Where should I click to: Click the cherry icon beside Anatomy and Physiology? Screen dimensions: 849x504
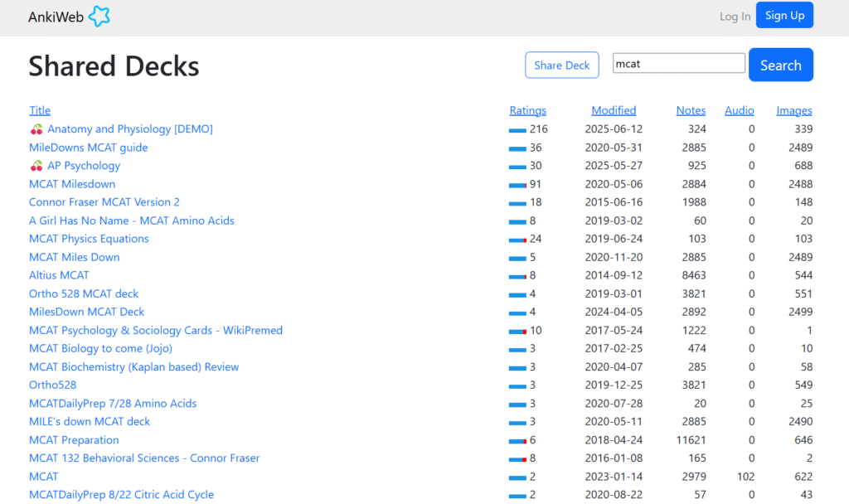pyautogui.click(x=36, y=129)
